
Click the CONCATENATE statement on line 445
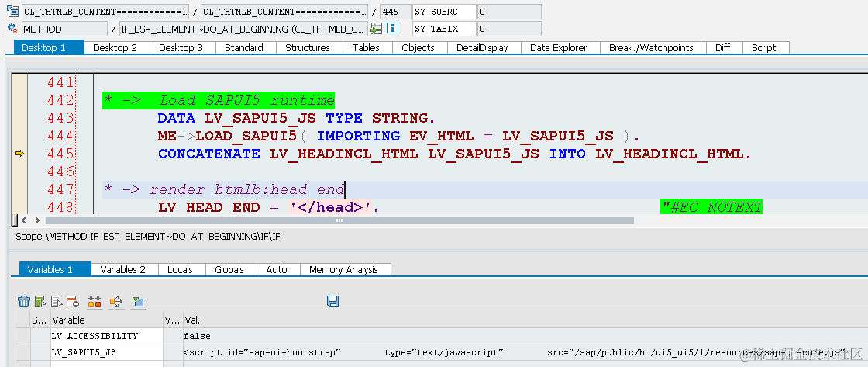pos(454,154)
